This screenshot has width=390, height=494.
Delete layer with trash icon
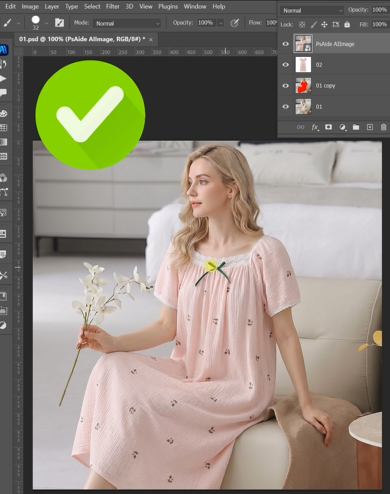click(383, 127)
